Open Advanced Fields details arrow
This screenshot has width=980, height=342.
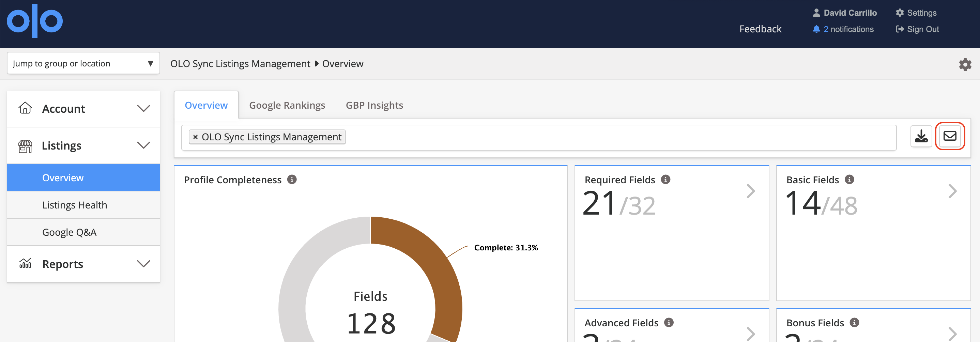click(x=750, y=334)
